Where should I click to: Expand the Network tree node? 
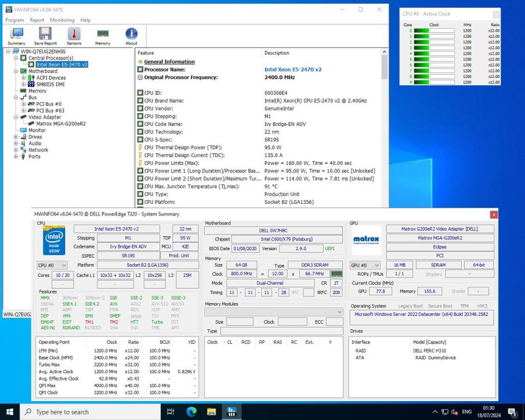[16, 150]
